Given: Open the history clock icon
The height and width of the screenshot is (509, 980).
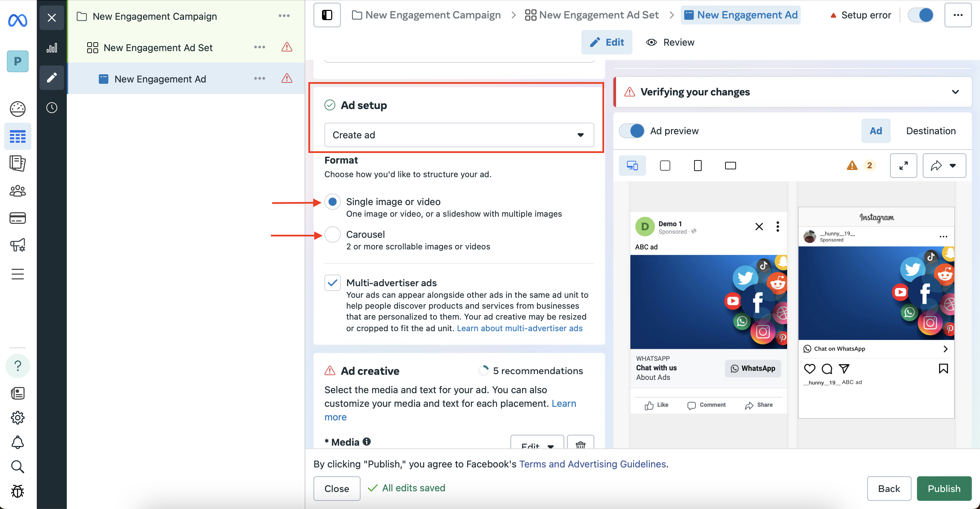Looking at the screenshot, I should 52,108.
